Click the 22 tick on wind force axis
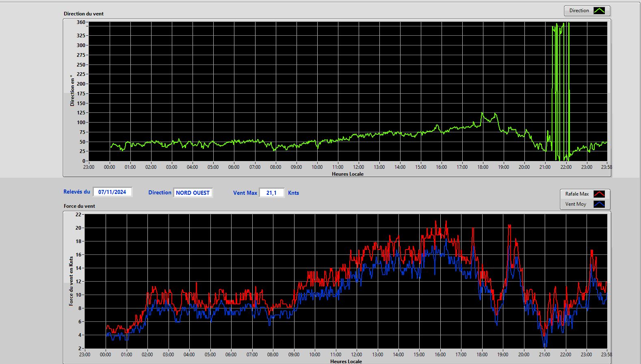Image resolution: width=641 pixels, height=364 pixels. click(x=78, y=215)
